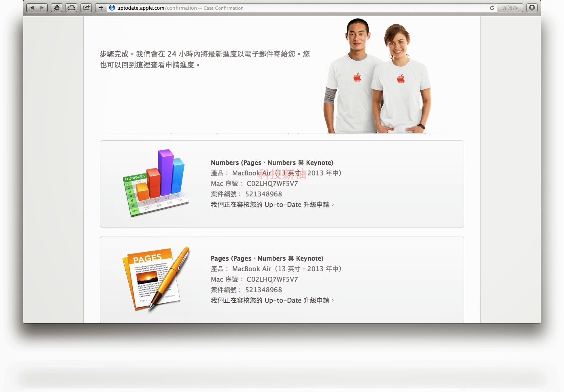Click the Pages app icon
Viewport: 564px width, 392px height.
click(x=156, y=279)
